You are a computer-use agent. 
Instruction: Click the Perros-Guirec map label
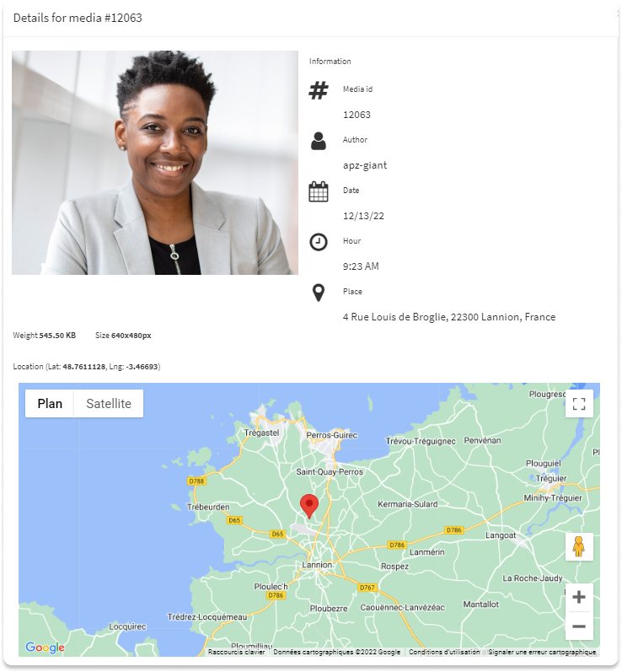tap(331, 435)
